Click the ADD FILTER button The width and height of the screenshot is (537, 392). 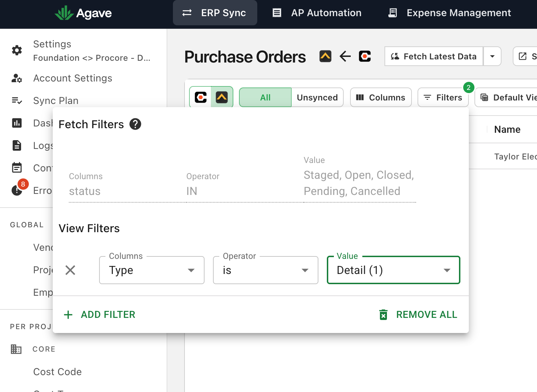point(99,315)
